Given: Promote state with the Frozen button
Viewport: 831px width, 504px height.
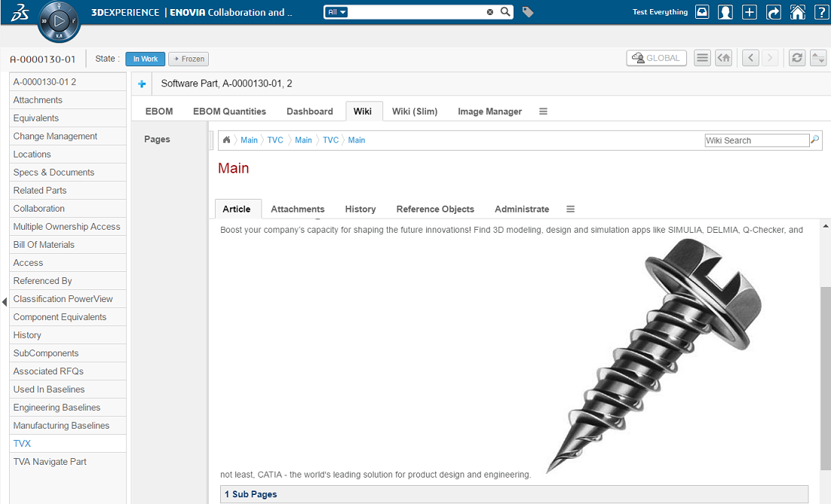Looking at the screenshot, I should click(189, 59).
